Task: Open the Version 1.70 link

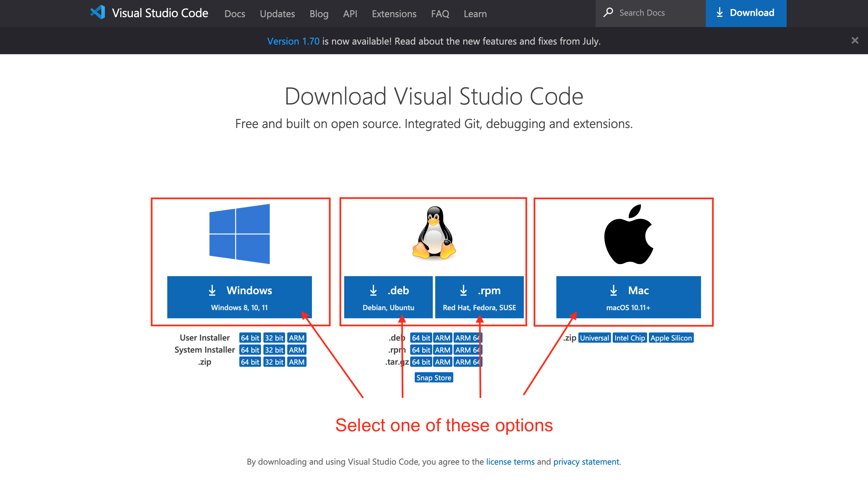Action: [293, 41]
